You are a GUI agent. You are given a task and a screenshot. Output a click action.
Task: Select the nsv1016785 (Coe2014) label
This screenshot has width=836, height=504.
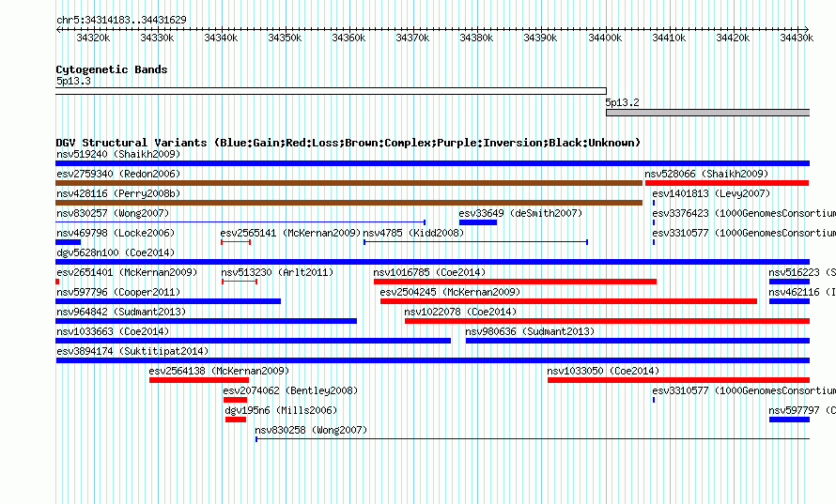(429, 272)
